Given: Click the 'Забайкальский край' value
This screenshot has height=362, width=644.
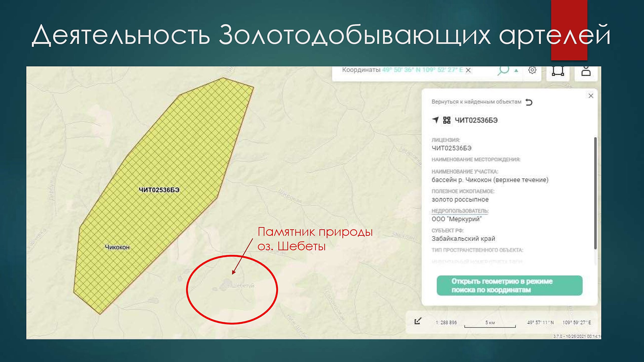Looking at the screenshot, I should pyautogui.click(x=463, y=239).
